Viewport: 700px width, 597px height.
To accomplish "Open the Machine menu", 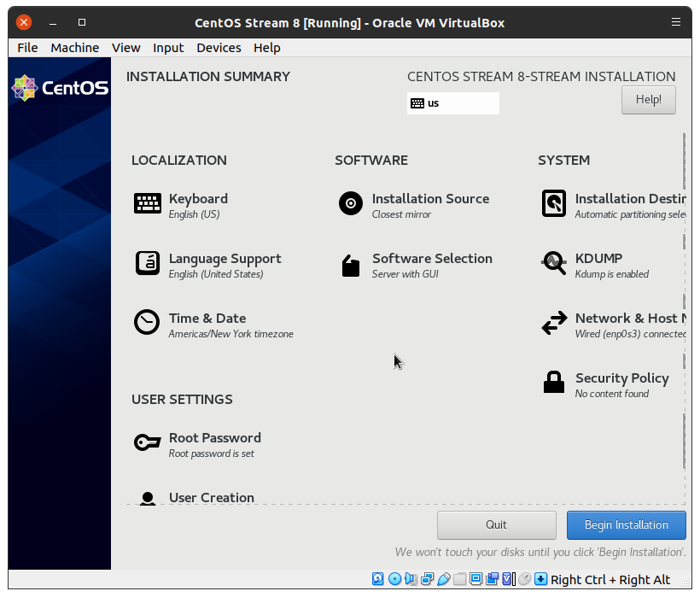I will pos(74,48).
